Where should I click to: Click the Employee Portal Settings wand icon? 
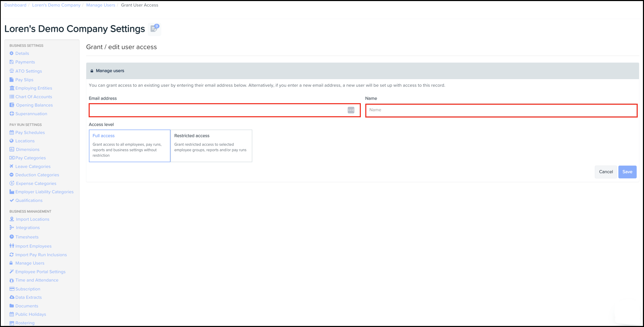12,271
